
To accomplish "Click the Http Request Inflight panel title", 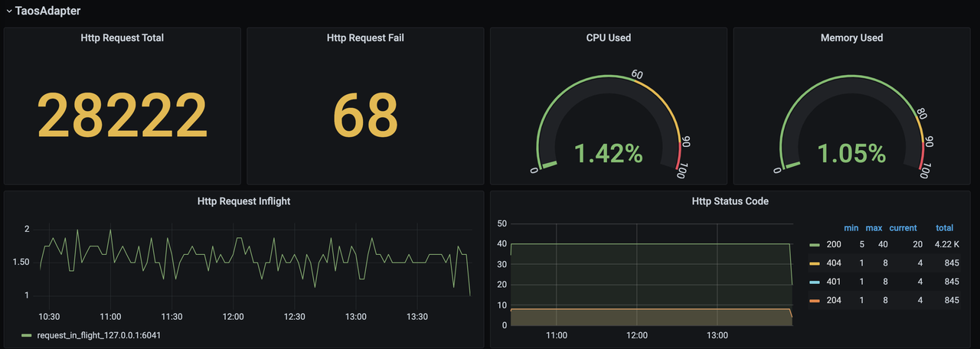I will (x=243, y=201).
